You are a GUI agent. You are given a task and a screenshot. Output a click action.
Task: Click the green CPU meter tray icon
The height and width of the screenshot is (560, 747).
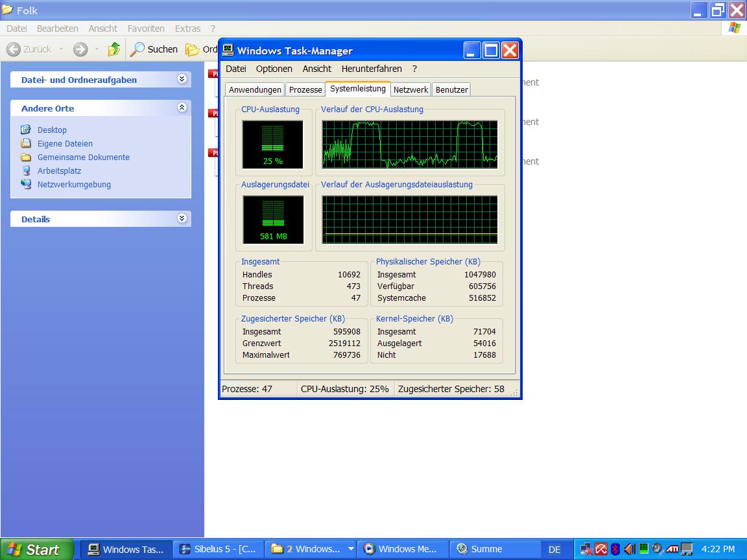coord(644,548)
